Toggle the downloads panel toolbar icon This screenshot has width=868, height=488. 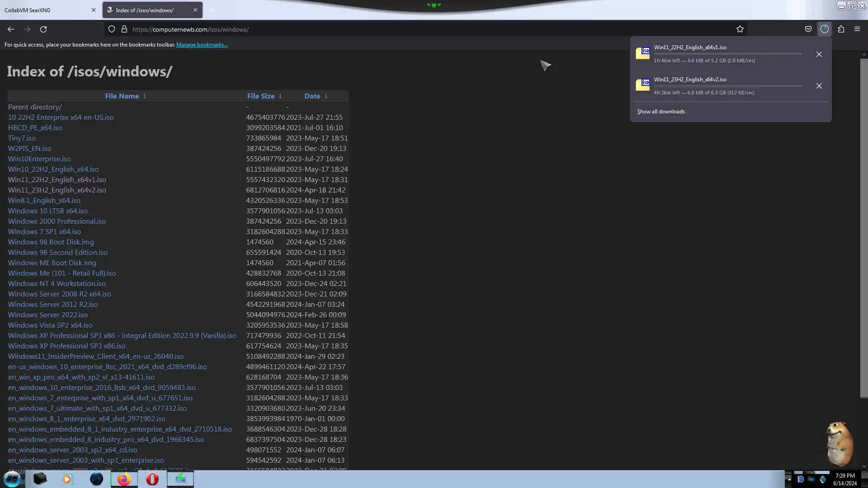pos(824,29)
